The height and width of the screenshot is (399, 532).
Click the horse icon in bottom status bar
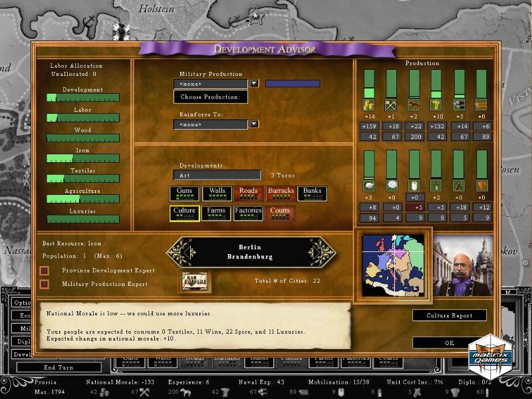186,392
